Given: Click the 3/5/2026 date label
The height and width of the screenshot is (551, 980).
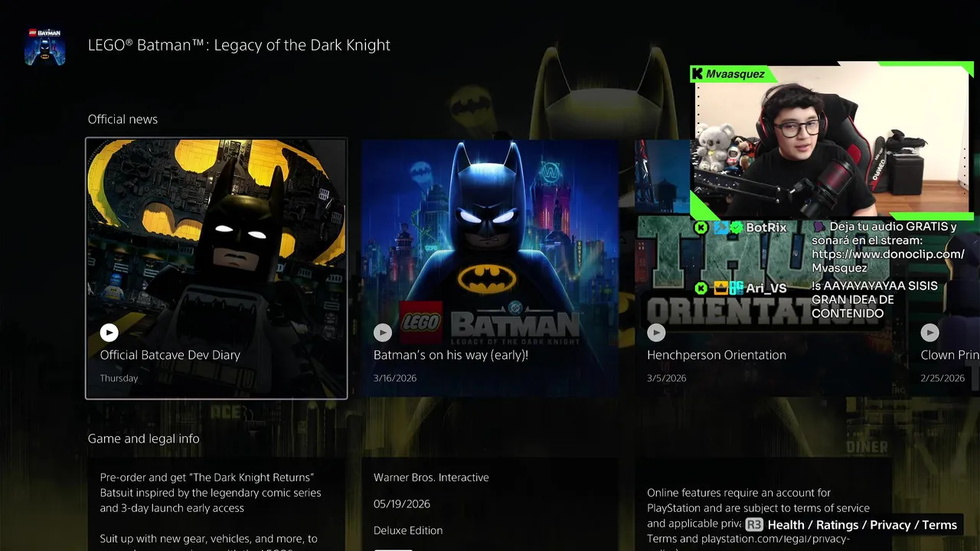Looking at the screenshot, I should pyautogui.click(x=667, y=378).
